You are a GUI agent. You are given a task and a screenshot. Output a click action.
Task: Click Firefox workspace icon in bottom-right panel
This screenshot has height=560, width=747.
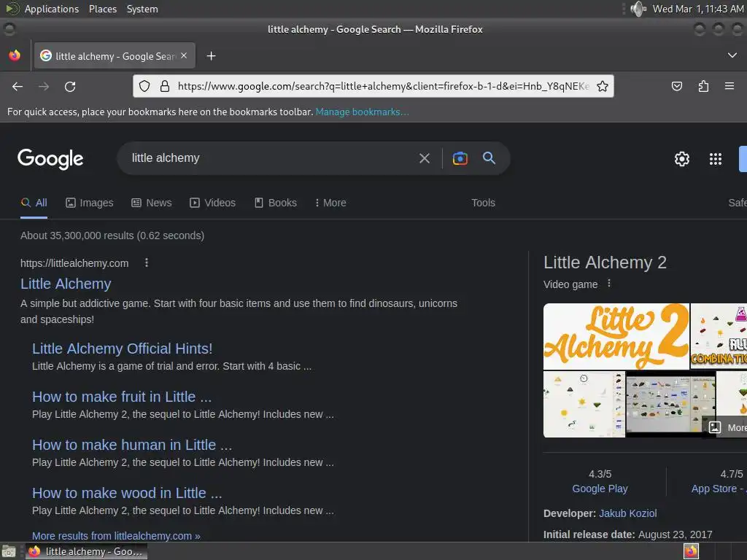[x=691, y=551]
